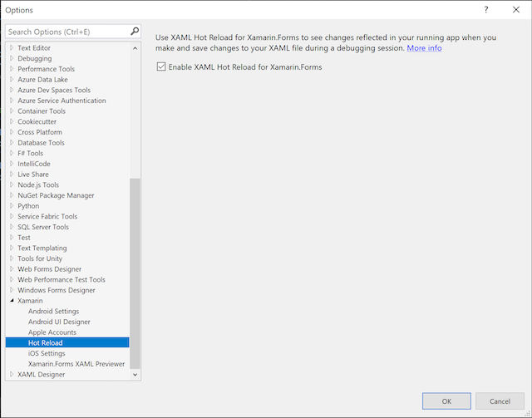532x418 pixels.
Task: Expand the Debugging node
Action: (x=12, y=58)
